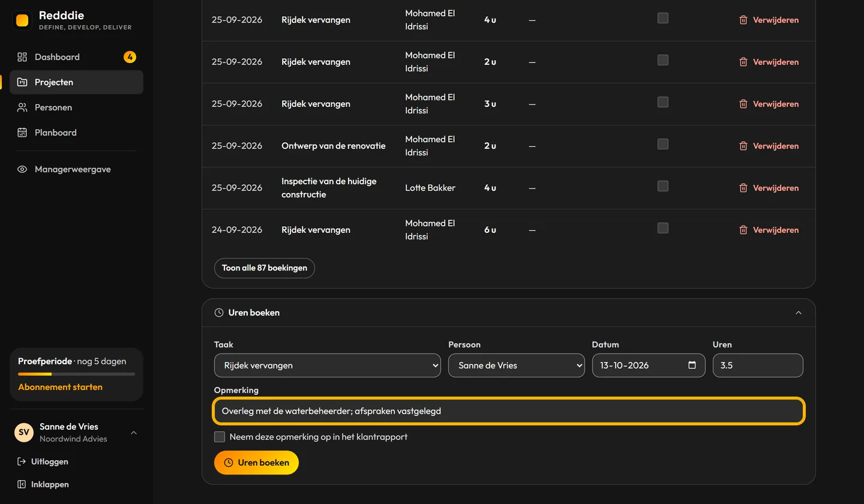The width and height of the screenshot is (864, 504).
Task: Click trash icon for Rijdek vervangen 4 u booking
Action: coord(743,20)
